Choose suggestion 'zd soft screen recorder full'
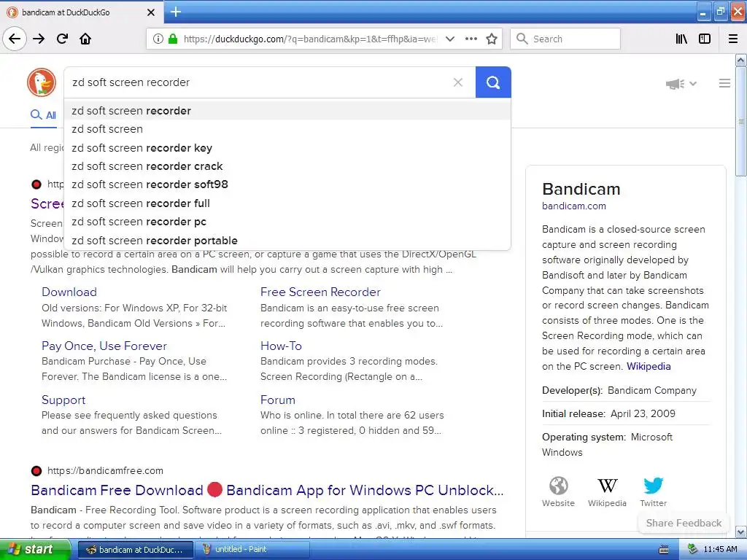 (x=287, y=203)
